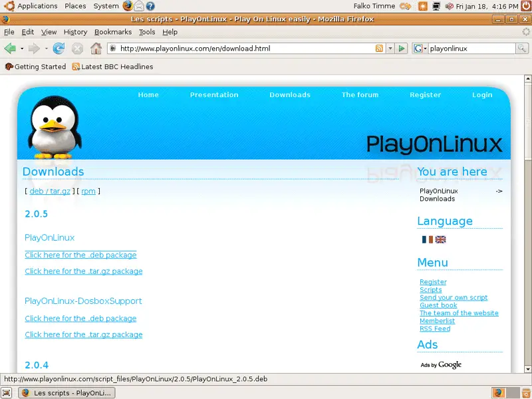Open the RSS Feed menu link
This screenshot has width=532, height=399.
435,329
